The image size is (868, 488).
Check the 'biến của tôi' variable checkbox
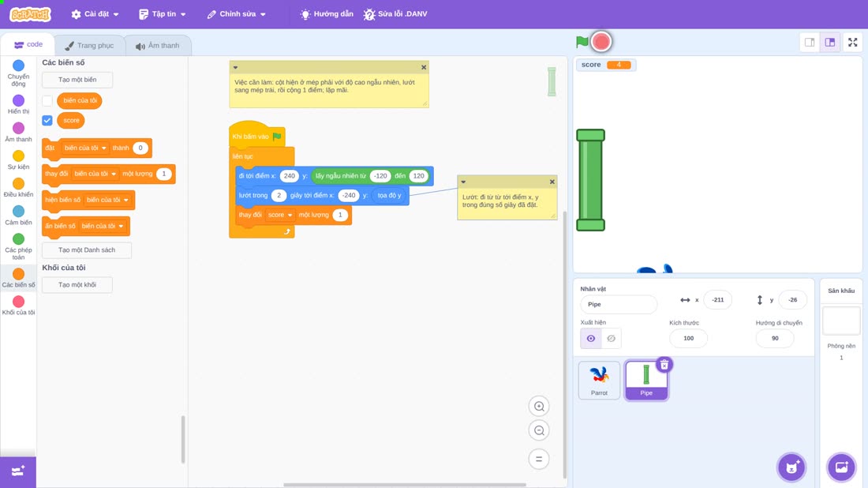[47, 101]
